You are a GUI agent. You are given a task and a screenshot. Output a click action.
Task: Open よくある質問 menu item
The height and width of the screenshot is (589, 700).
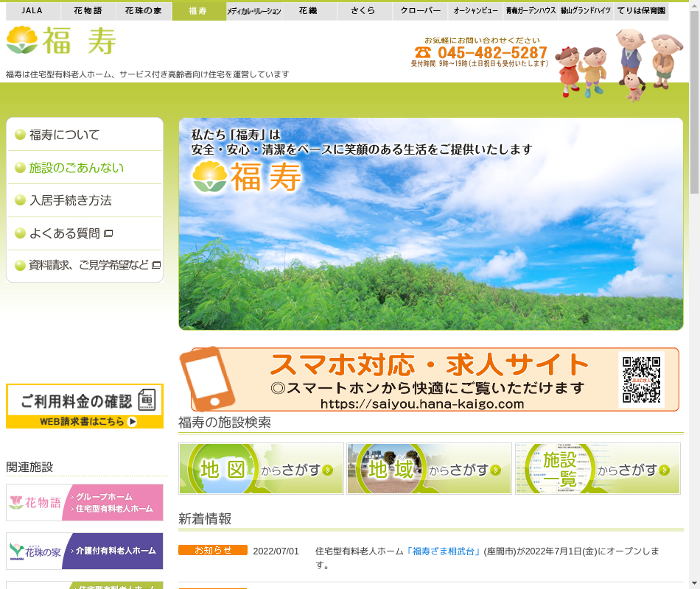pyautogui.click(x=85, y=233)
